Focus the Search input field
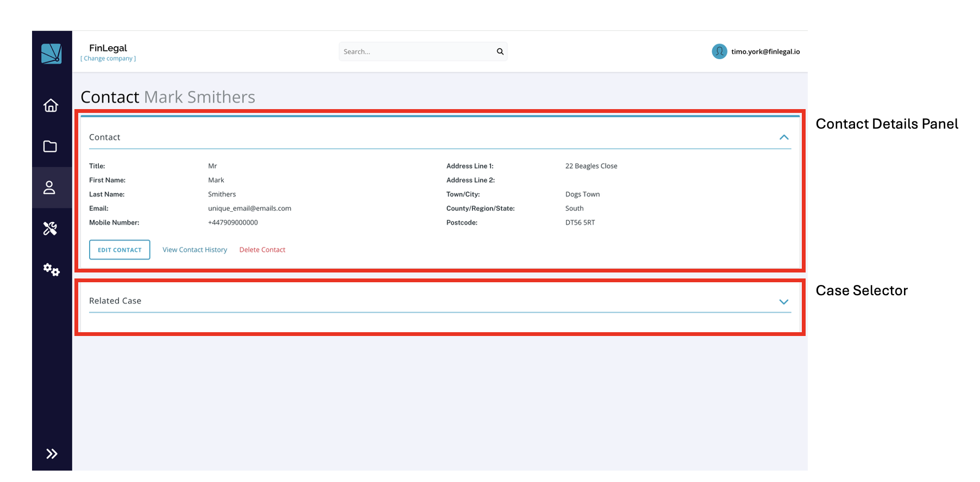Screen dimensions: 980x482 (x=416, y=52)
